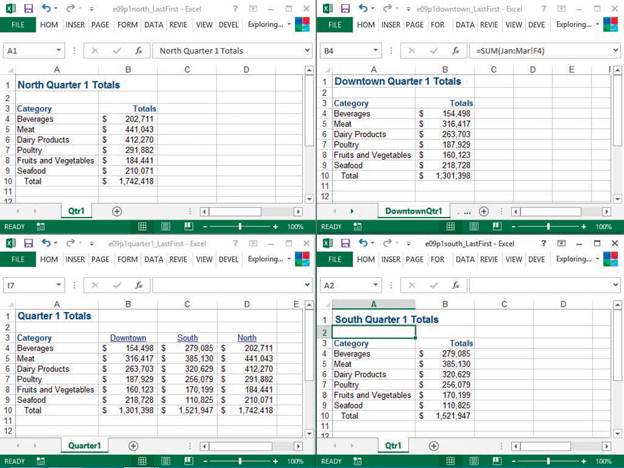The width and height of the screenshot is (624, 468).
Task: Open Help in the south workbook window
Action: click(x=543, y=243)
